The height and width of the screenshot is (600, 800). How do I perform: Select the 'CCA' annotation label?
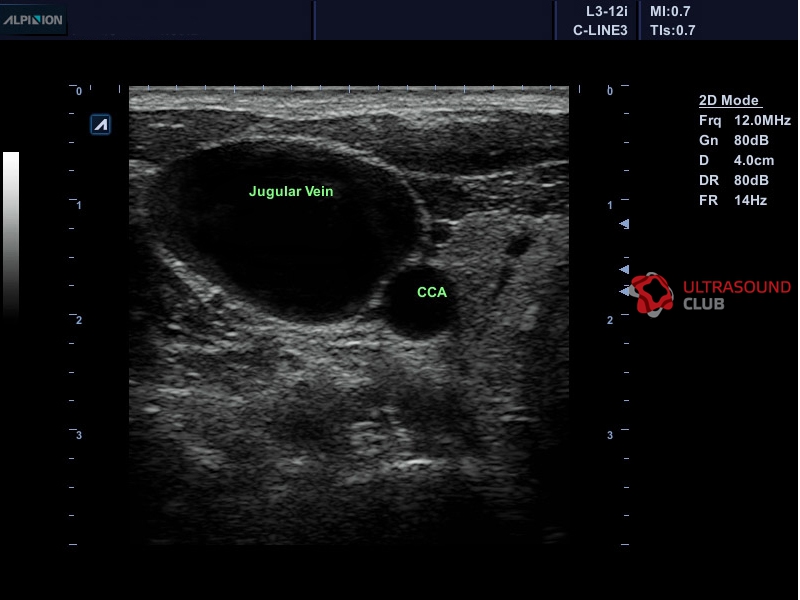432,292
